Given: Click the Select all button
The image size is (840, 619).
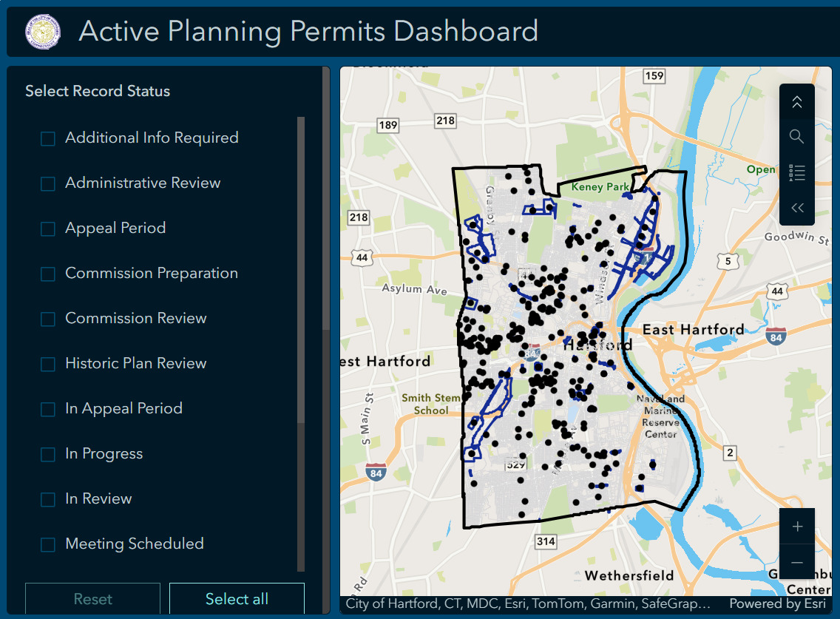Looking at the screenshot, I should point(237,599).
